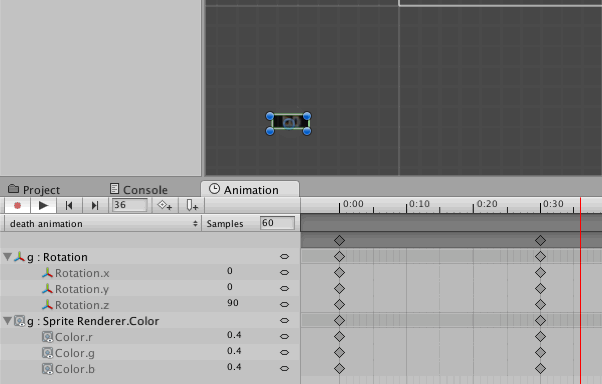This screenshot has width=602, height=384.
Task: Open curve options for Color.b row
Action: (284, 368)
